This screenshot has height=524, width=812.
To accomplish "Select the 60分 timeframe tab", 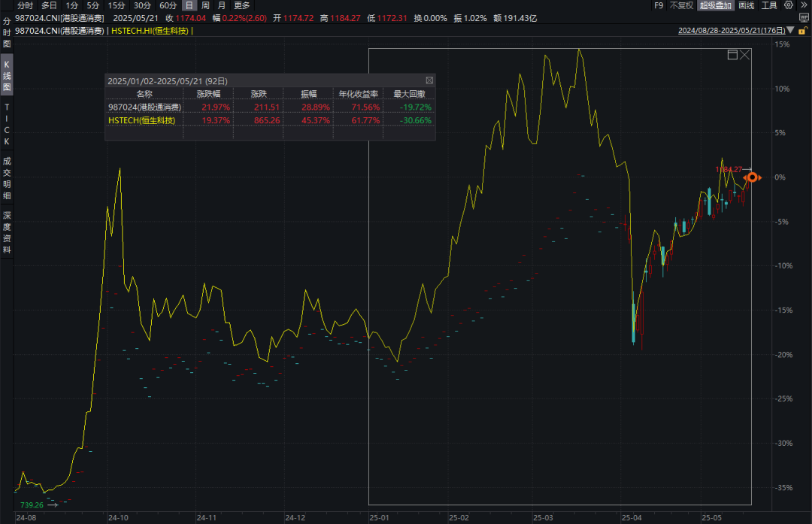I will [x=168, y=5].
